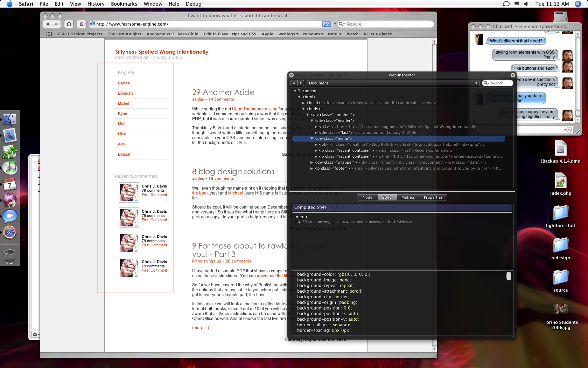The width and height of the screenshot is (588, 368).
Task: Open the Document dropdown in Web Inspector
Action: click(x=393, y=83)
